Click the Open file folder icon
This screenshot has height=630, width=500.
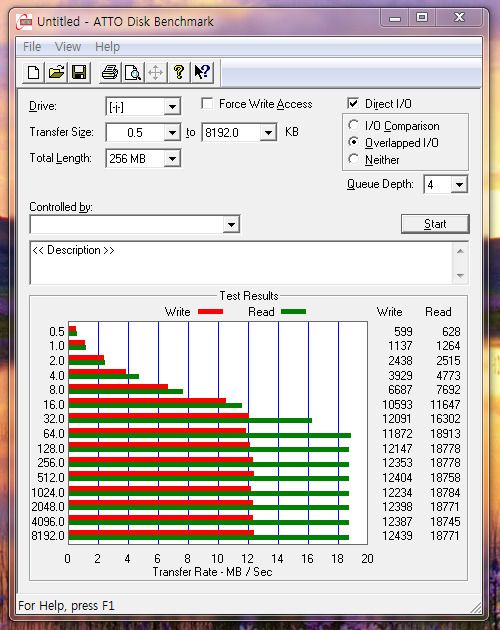[x=56, y=73]
